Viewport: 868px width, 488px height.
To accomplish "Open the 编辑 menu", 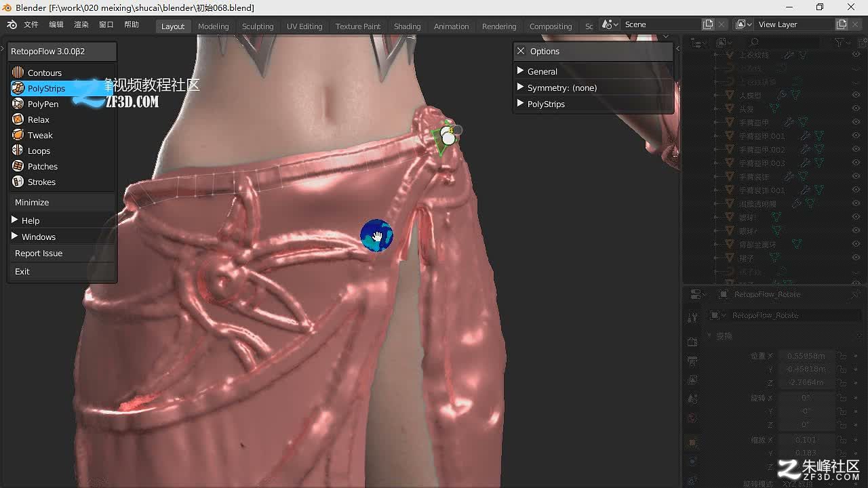I will pyautogui.click(x=56, y=24).
